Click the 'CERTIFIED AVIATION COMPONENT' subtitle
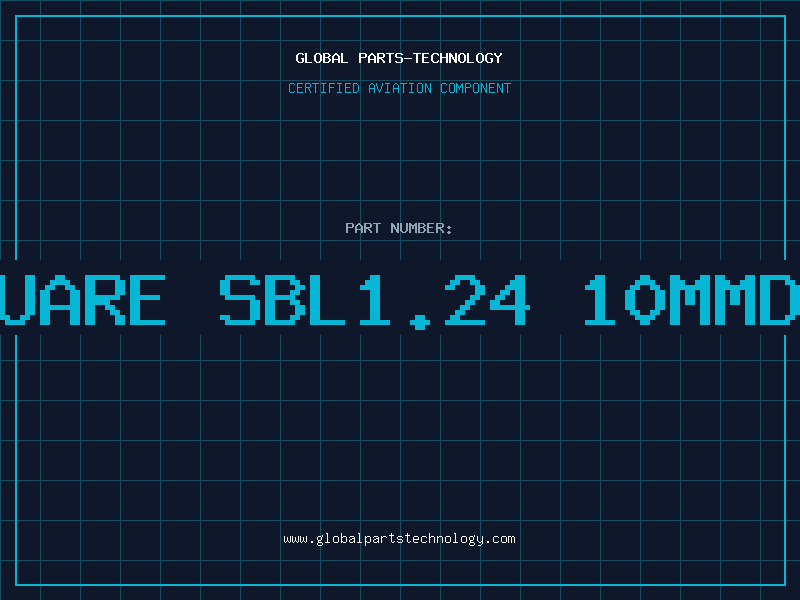This screenshot has width=800, height=600. click(399, 88)
